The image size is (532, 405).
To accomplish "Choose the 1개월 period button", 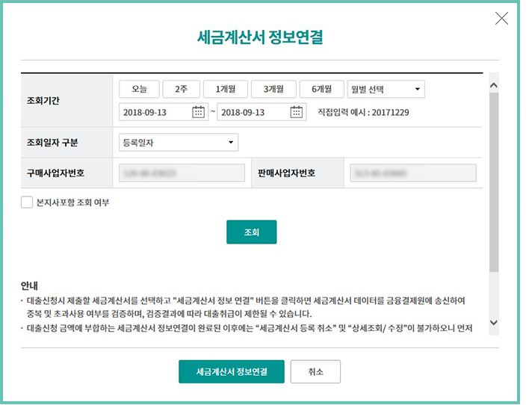I will click(x=225, y=90).
